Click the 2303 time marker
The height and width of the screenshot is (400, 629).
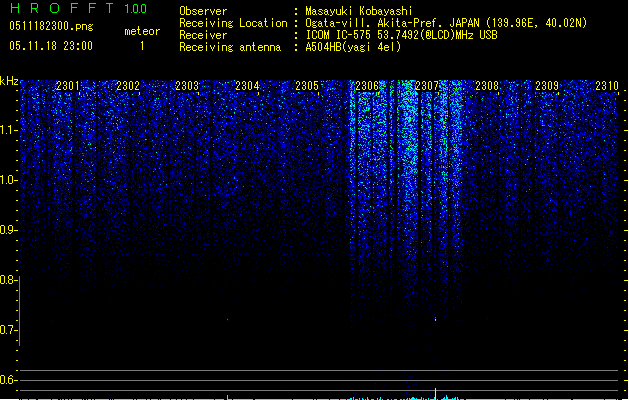coord(187,86)
